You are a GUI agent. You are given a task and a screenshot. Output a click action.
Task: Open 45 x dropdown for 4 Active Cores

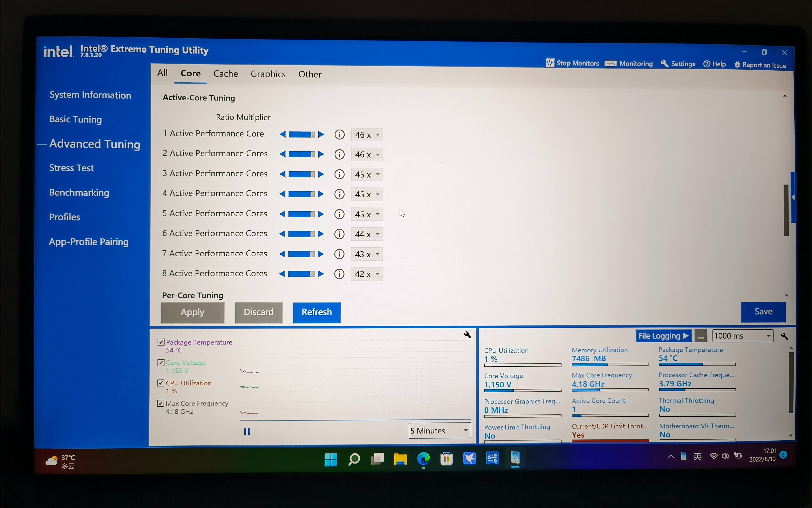click(367, 194)
